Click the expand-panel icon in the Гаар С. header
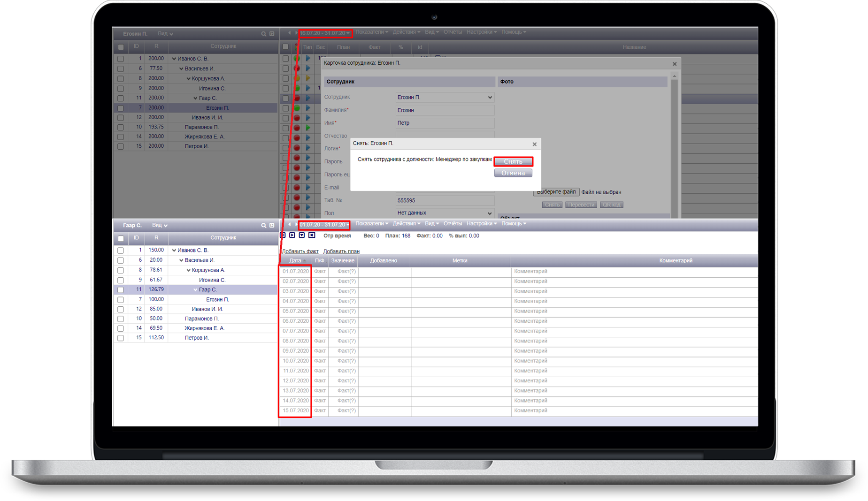Viewport: 868px width, 501px height. click(272, 226)
